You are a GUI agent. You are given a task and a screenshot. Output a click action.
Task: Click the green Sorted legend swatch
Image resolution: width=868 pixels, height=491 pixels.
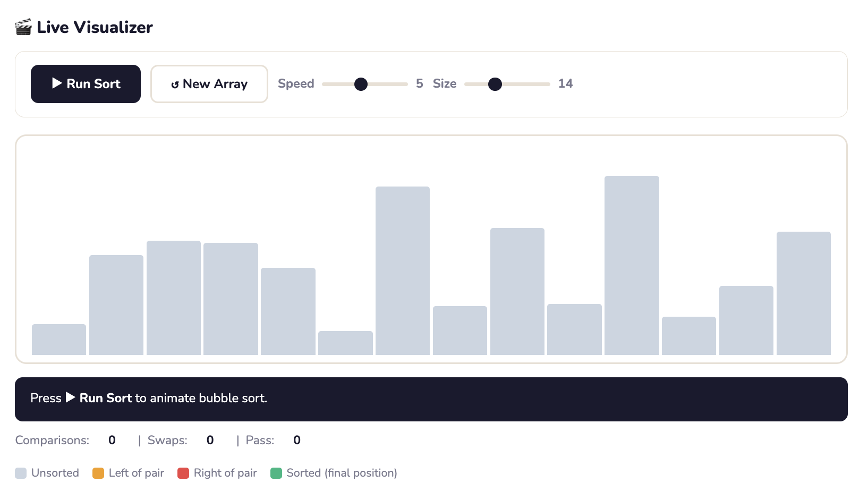click(276, 473)
